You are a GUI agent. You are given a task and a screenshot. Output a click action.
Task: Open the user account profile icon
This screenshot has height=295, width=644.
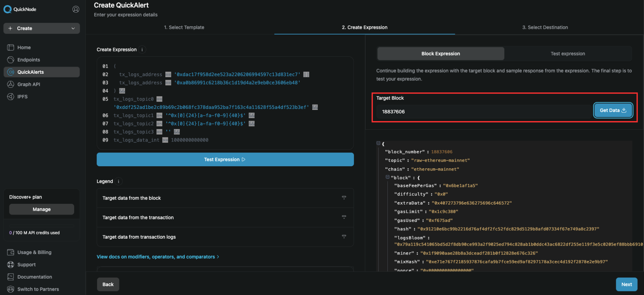(x=76, y=9)
